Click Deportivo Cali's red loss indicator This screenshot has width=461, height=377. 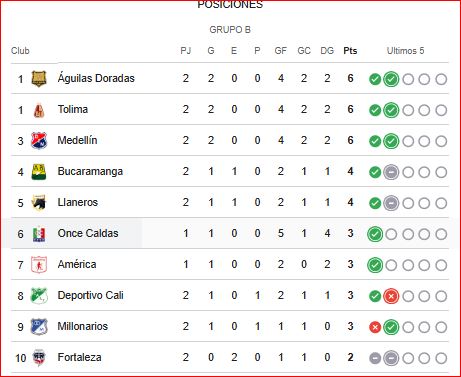coord(391,296)
